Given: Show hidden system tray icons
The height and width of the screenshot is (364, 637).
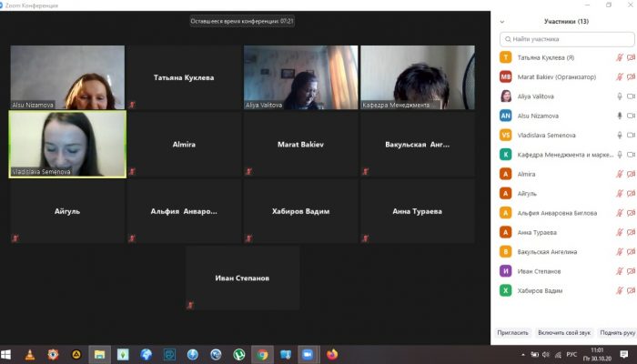Looking at the screenshot, I should (523, 355).
